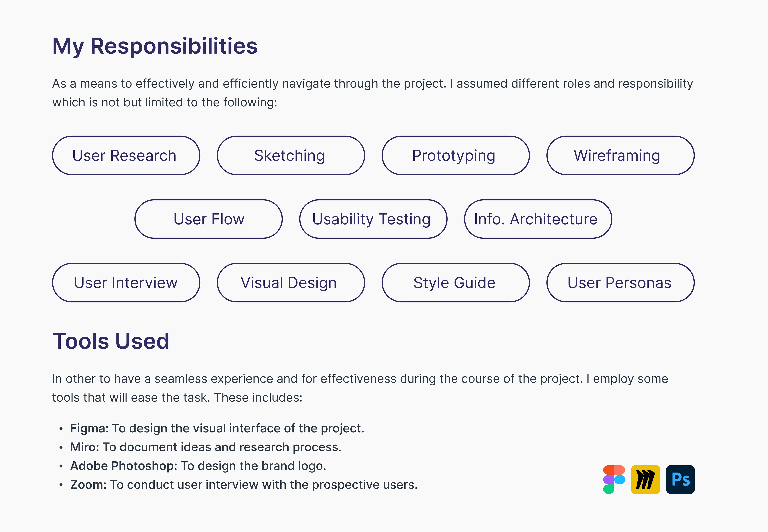Viewport: 768px width, 532px height.
Task: Choose the Prototyping pill
Action: pyautogui.click(x=455, y=155)
